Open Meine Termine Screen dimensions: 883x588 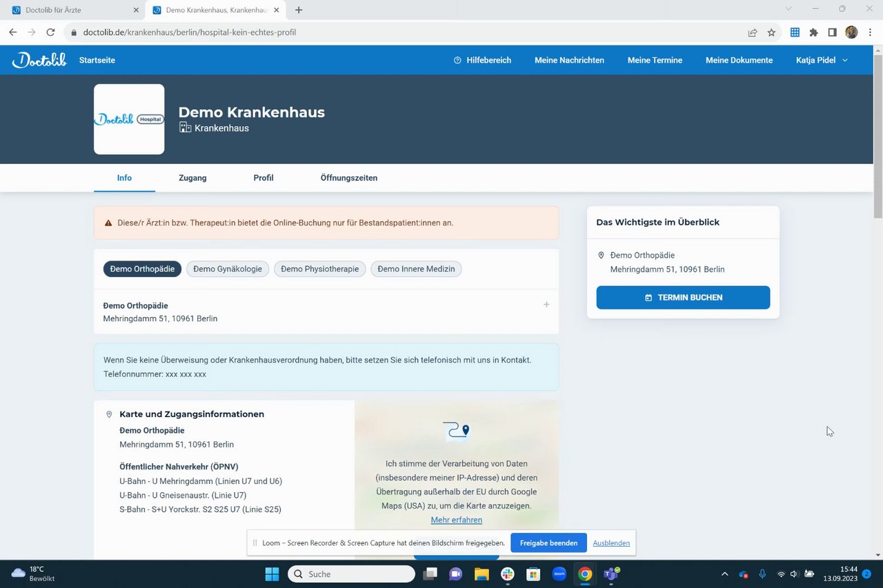pyautogui.click(x=655, y=60)
